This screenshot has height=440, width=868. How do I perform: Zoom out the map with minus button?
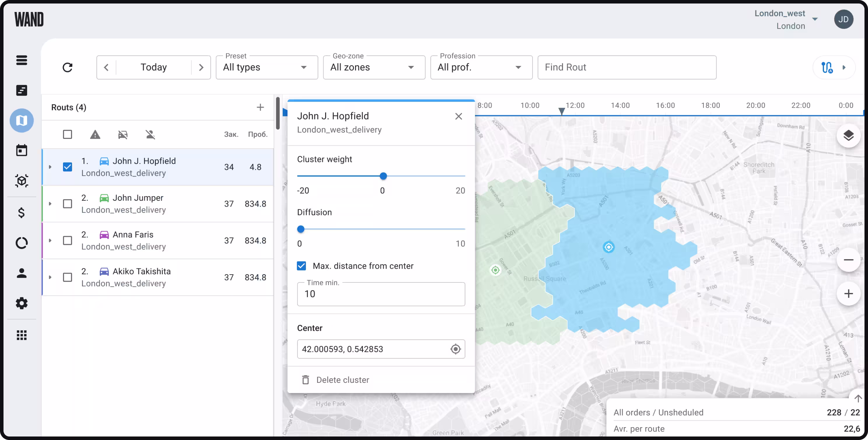(848, 260)
